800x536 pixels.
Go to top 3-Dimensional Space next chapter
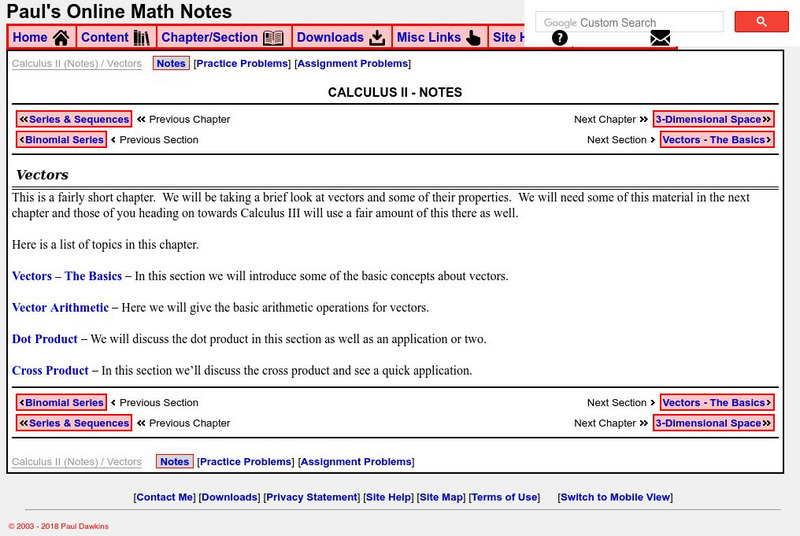click(x=713, y=119)
